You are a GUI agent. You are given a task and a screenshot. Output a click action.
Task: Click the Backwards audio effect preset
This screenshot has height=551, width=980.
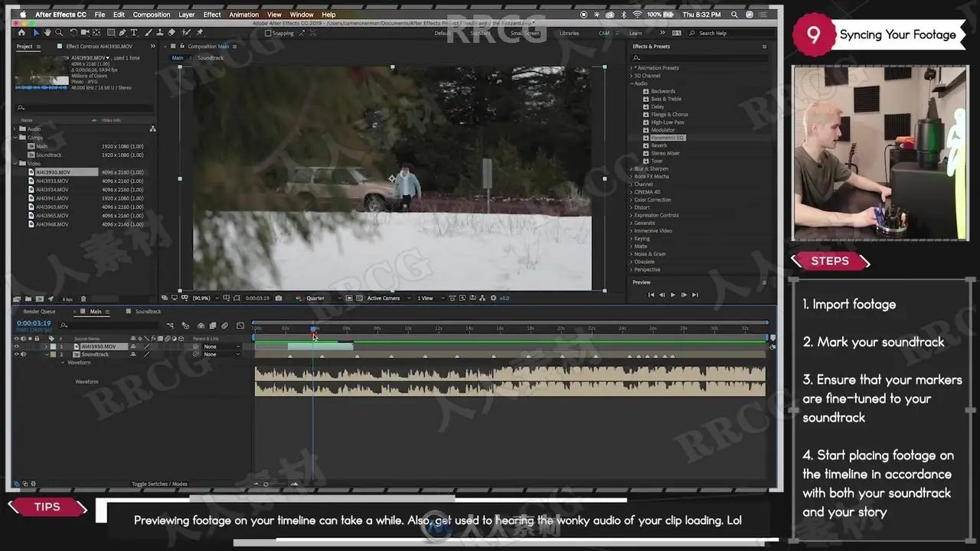pyautogui.click(x=663, y=91)
